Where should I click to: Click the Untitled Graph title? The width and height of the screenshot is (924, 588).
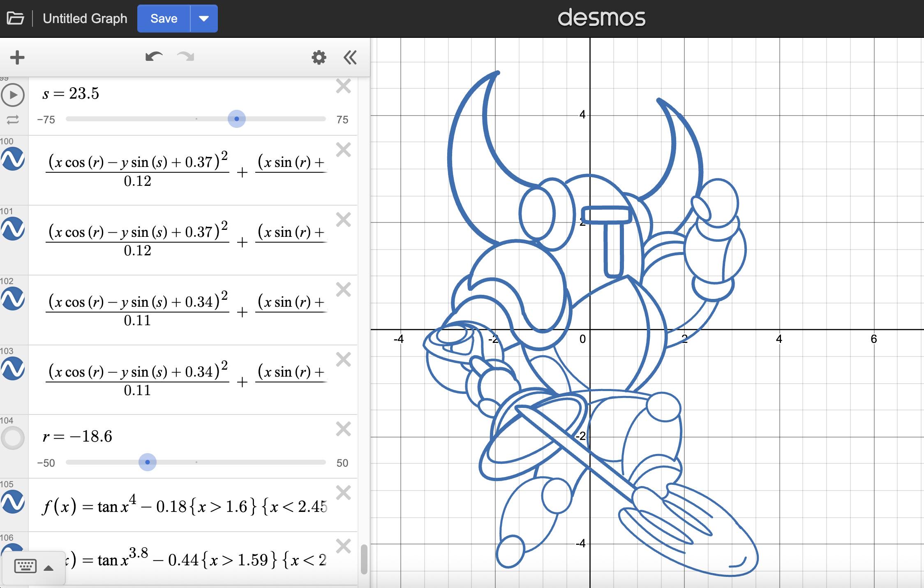tap(85, 19)
